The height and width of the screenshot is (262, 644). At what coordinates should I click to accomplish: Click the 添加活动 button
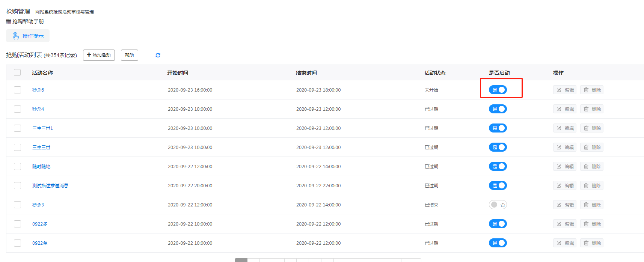point(99,55)
